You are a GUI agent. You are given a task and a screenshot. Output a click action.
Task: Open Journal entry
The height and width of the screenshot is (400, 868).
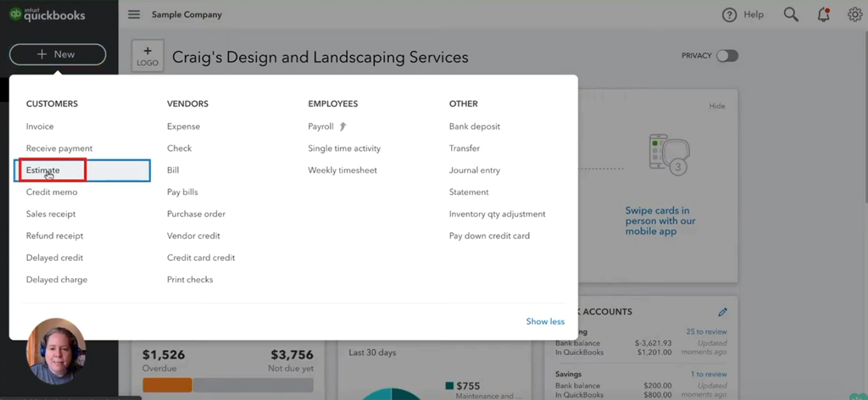[475, 170]
